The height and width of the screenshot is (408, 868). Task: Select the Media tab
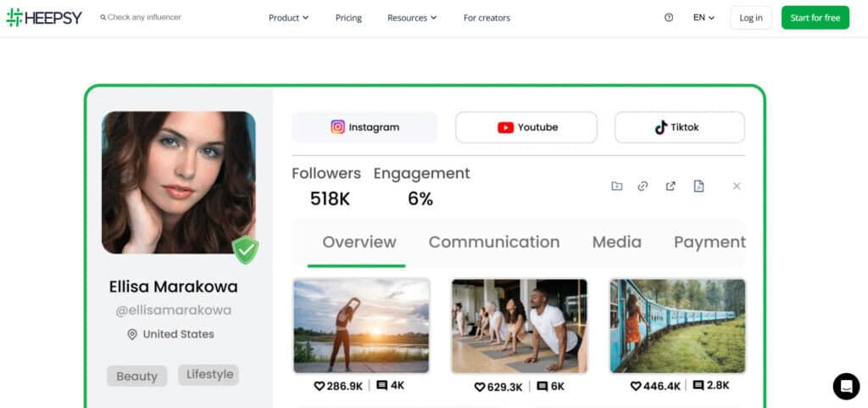point(617,242)
